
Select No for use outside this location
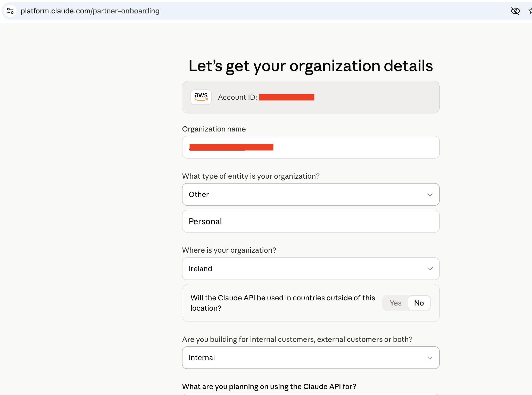(419, 303)
